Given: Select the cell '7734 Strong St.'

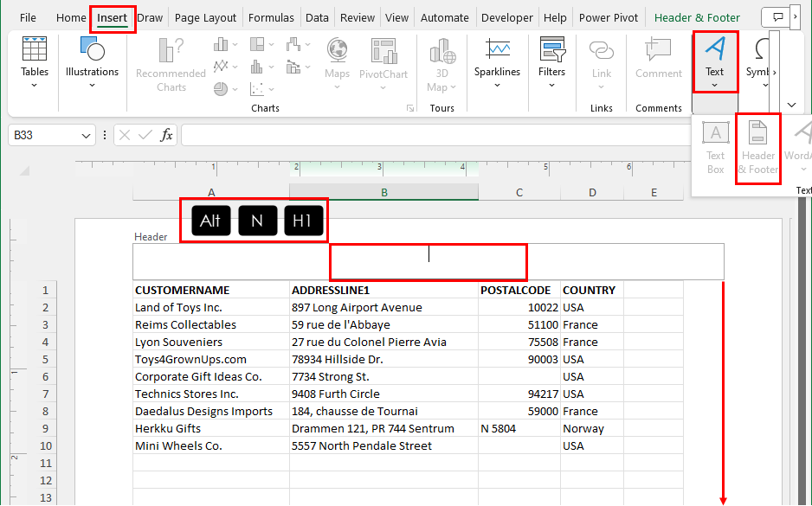Looking at the screenshot, I should (383, 376).
